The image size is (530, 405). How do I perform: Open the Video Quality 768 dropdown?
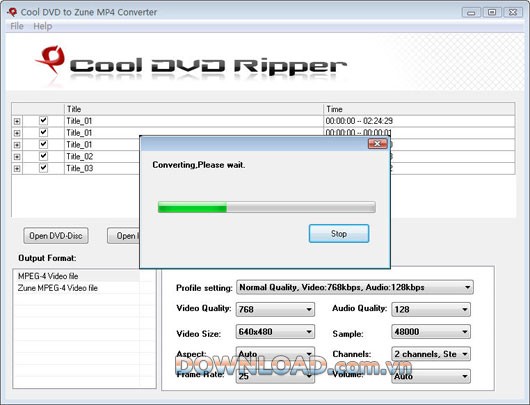275,309
